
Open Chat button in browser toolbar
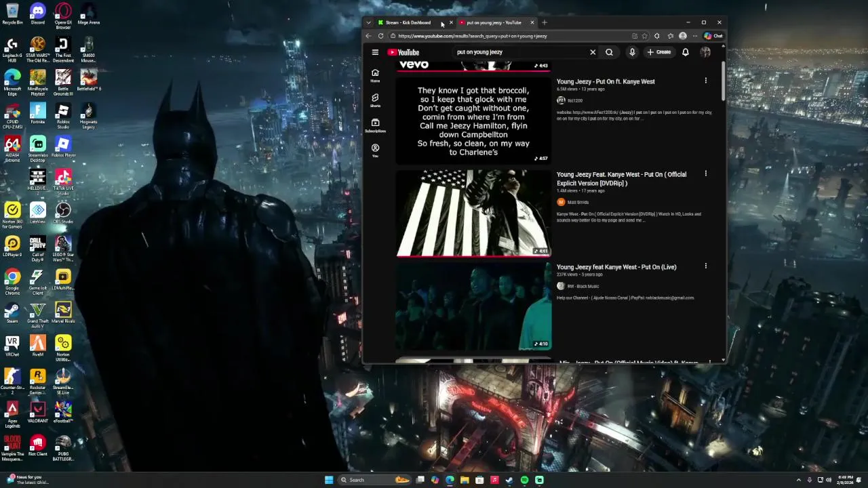tap(713, 36)
